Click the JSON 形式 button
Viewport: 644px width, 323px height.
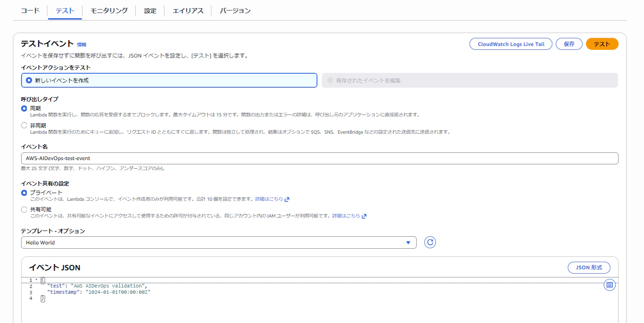point(589,267)
